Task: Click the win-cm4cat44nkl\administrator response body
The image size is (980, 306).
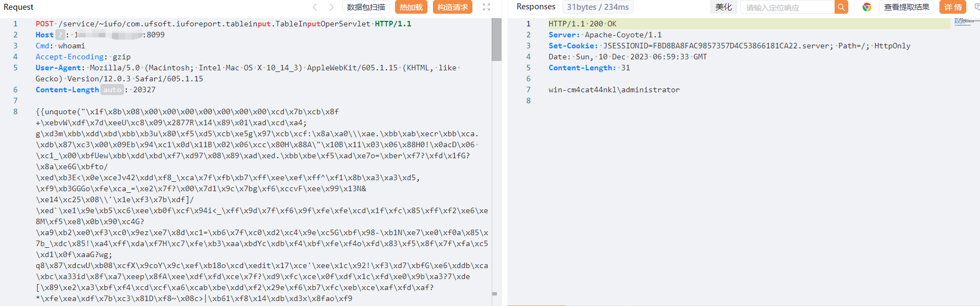Action: (614, 90)
